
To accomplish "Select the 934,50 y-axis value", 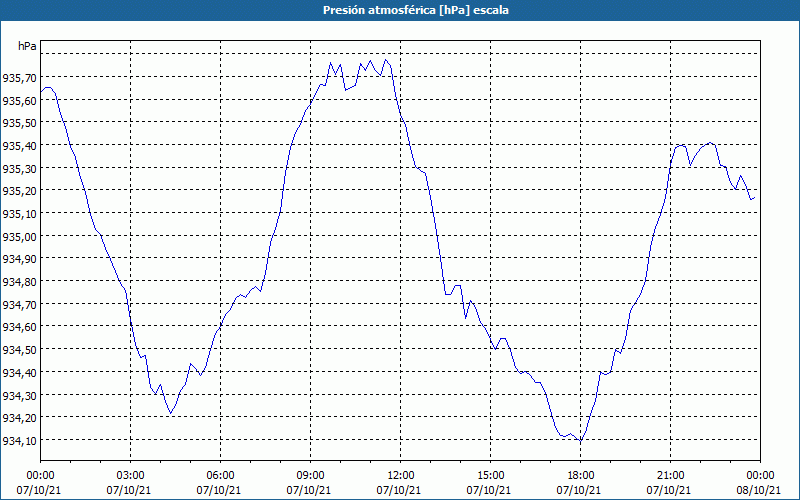I will point(20,349).
